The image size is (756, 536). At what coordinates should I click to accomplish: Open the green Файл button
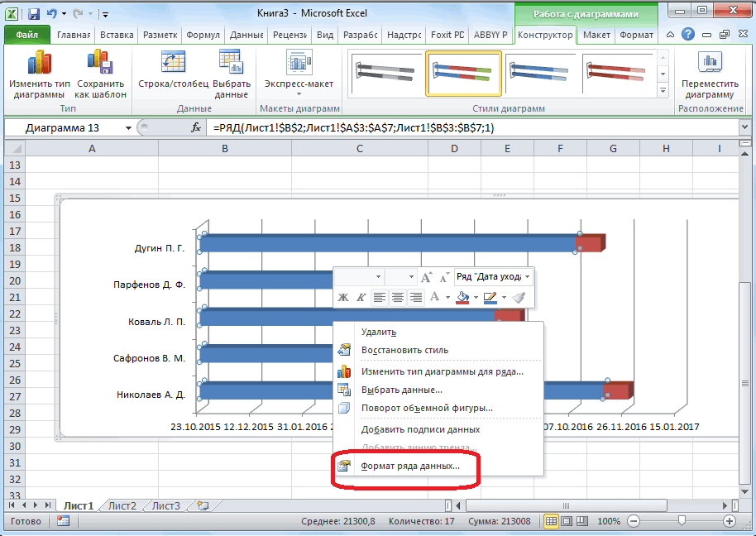(x=26, y=36)
